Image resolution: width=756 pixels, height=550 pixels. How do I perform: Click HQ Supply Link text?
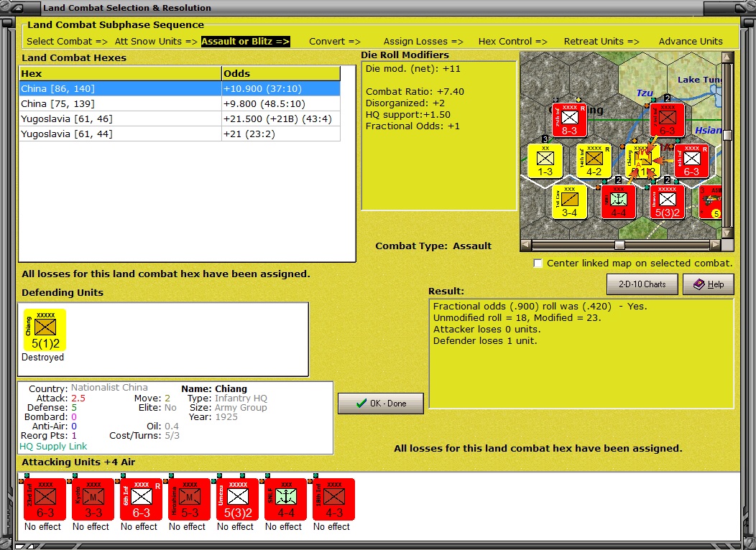(53, 447)
